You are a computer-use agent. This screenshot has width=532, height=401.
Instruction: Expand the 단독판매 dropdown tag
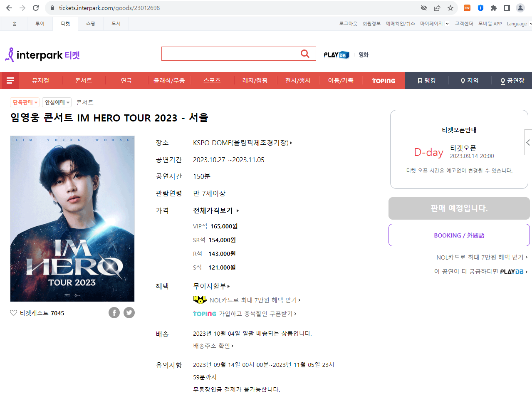(25, 102)
